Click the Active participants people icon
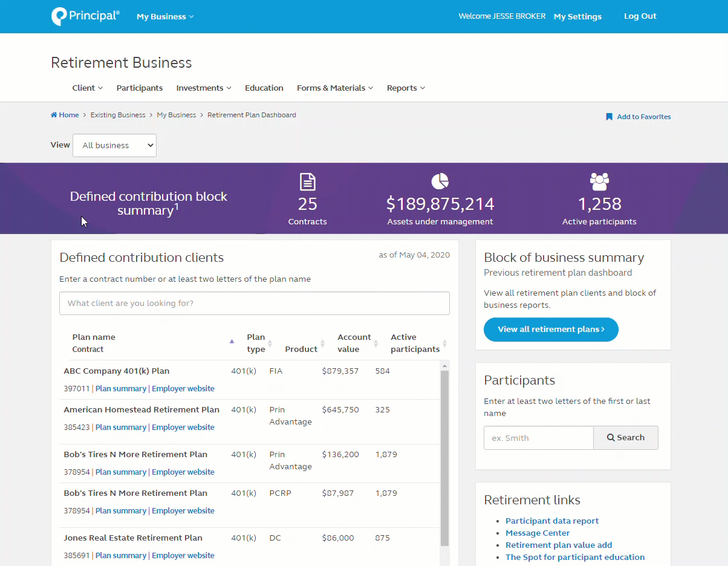This screenshot has width=728, height=566. (599, 181)
